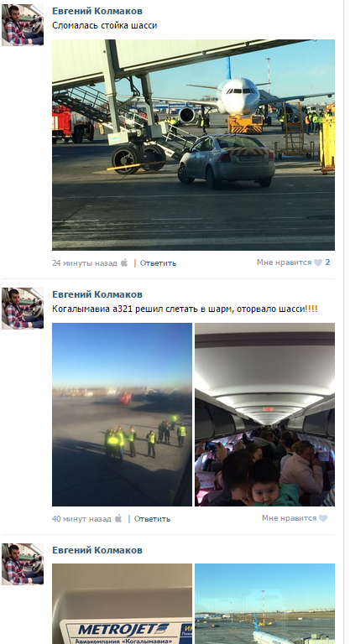Open the airplane and jet bridge photo
This screenshot has width=350, height=644.
[x=193, y=144]
